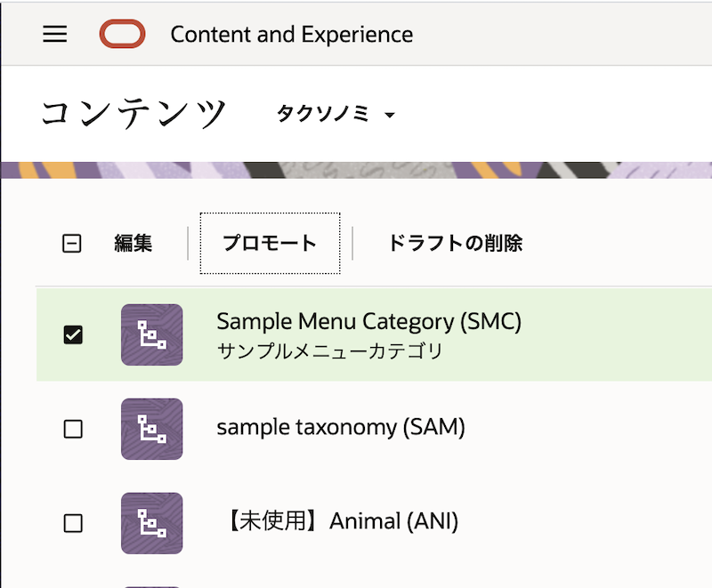Click the decorative purple banner image

356,170
